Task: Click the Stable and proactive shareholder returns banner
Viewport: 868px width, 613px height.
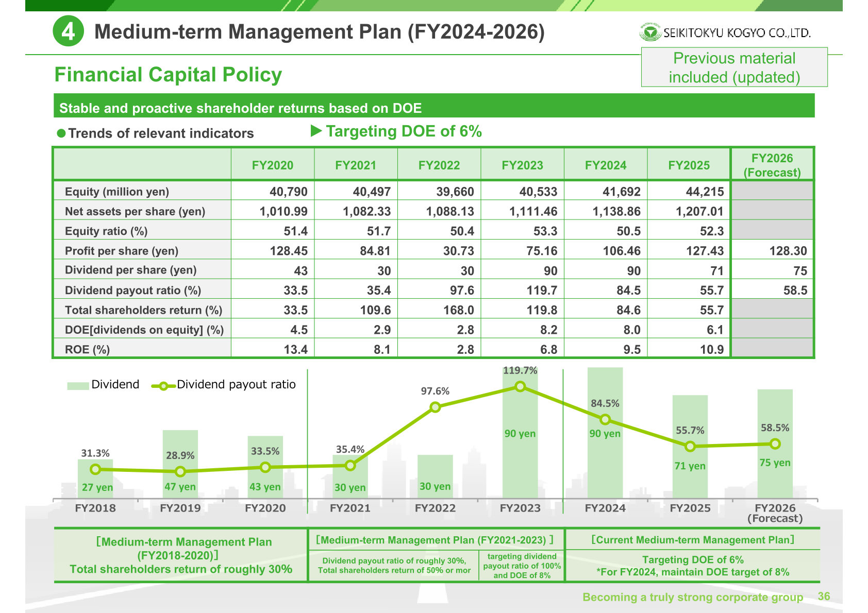Action: point(434,106)
